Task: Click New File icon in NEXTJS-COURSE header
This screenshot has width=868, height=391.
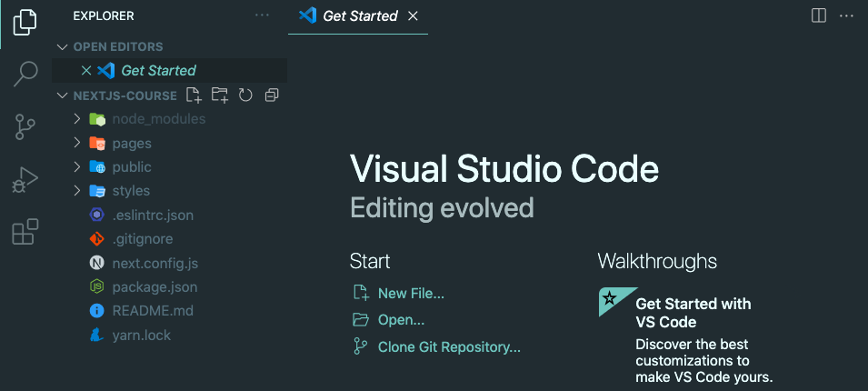Action: coord(194,95)
